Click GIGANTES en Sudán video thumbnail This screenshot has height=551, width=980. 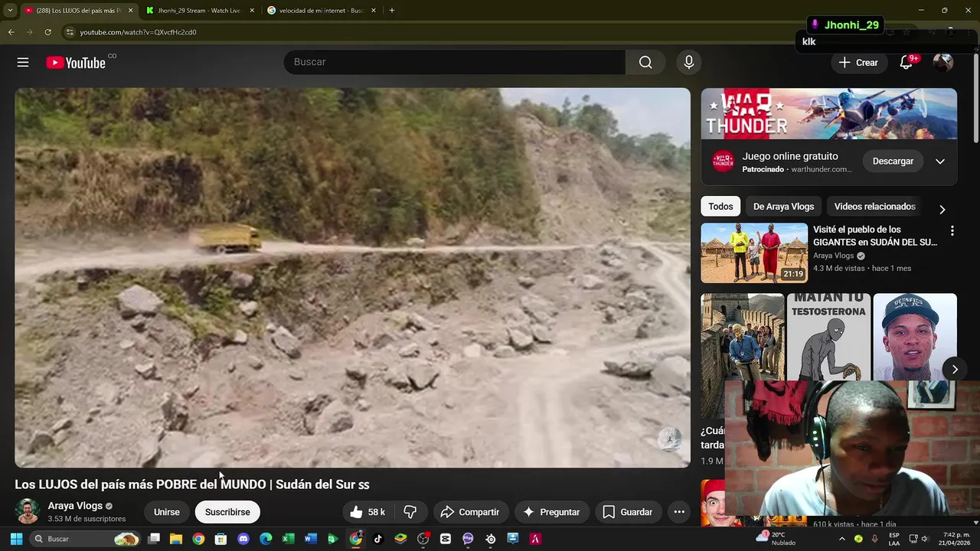click(x=754, y=253)
